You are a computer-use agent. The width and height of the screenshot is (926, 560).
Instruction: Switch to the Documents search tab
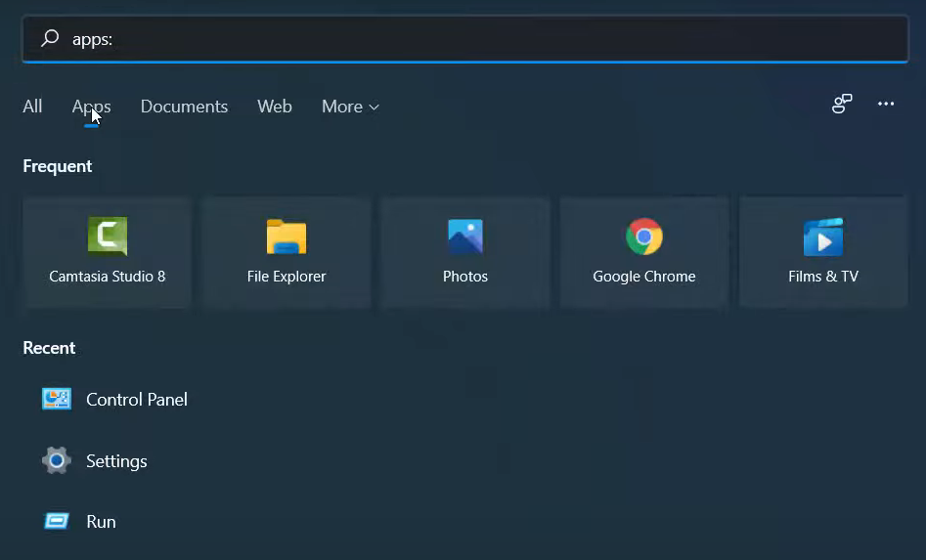[184, 107]
